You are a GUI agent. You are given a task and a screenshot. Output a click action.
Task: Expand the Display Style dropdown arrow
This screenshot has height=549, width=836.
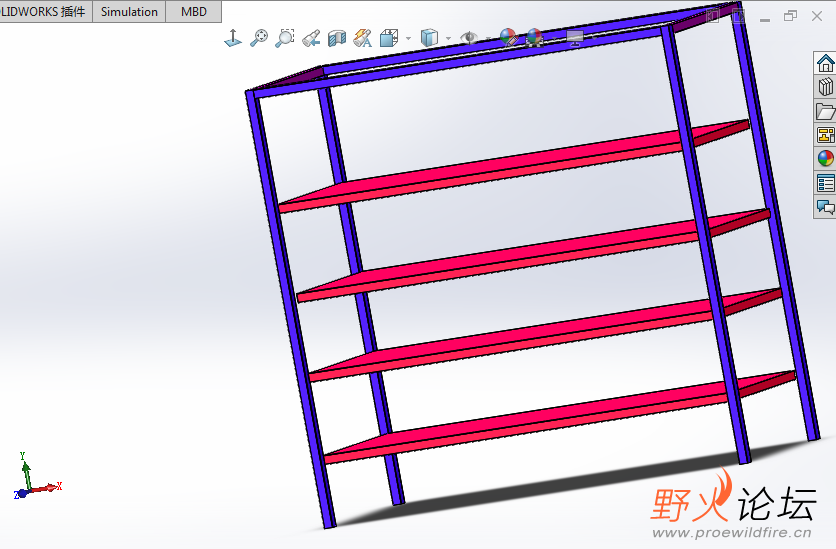click(x=448, y=38)
